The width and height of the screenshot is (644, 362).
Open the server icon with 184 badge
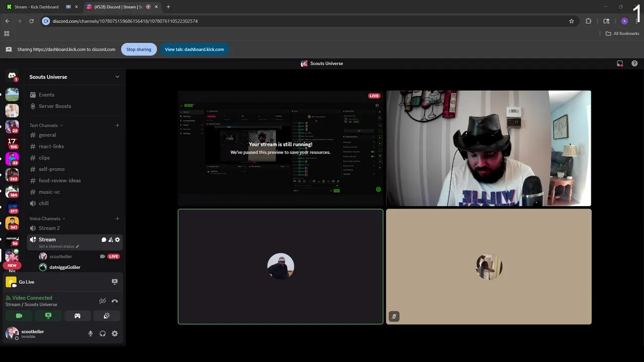coord(12,191)
